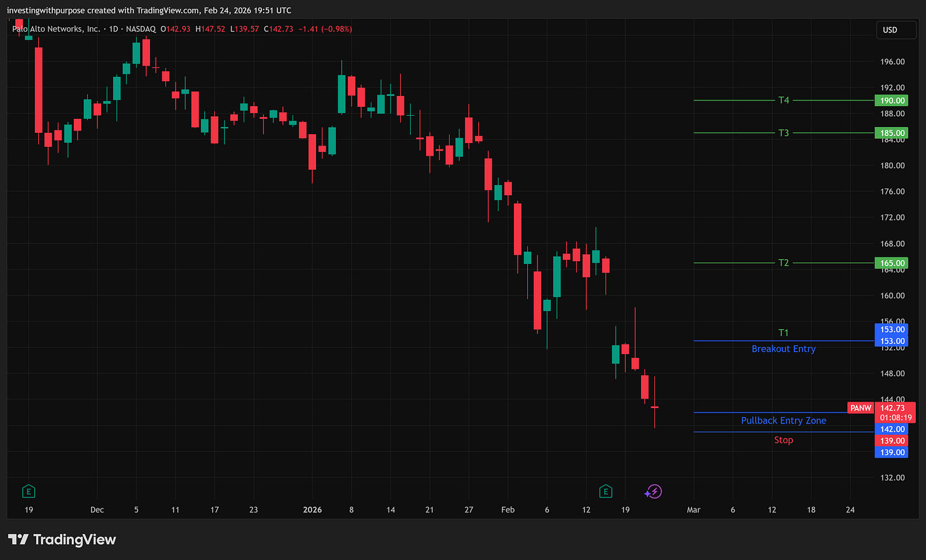Select the green 190.00 price label
The image size is (926, 560).
pyautogui.click(x=892, y=100)
